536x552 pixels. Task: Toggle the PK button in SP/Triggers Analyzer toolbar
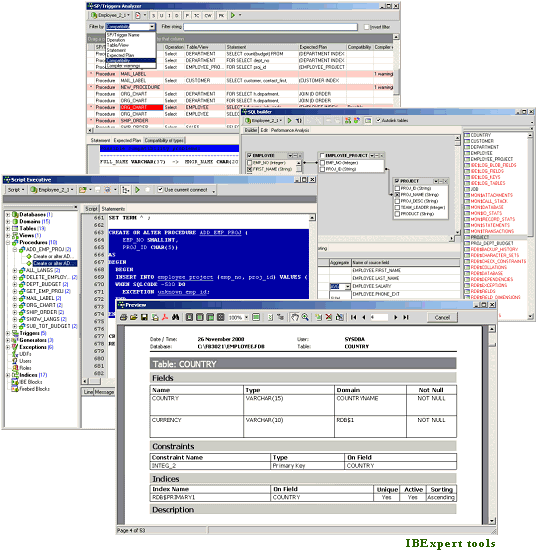(x=221, y=16)
